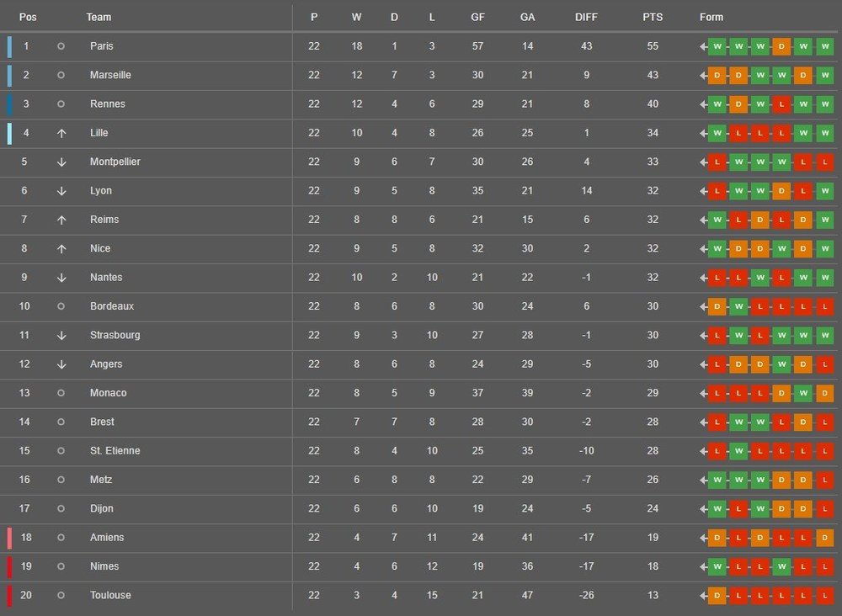The image size is (842, 616).
Task: Click Paris's orange D form badge
Action: [781, 46]
